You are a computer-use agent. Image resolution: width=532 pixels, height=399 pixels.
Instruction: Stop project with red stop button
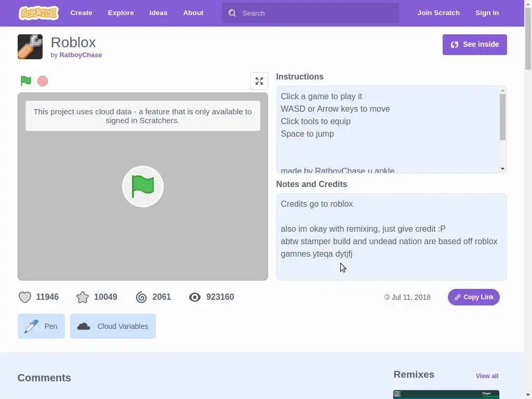pos(43,81)
